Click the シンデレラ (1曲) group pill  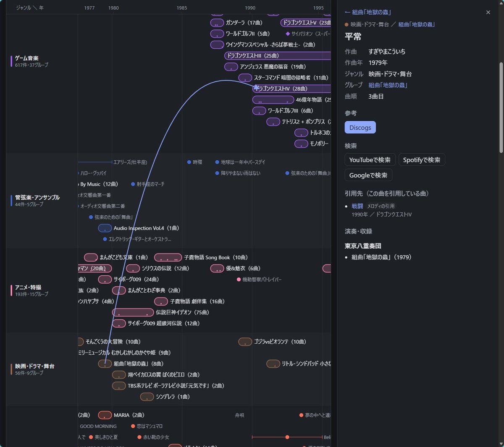(x=147, y=397)
